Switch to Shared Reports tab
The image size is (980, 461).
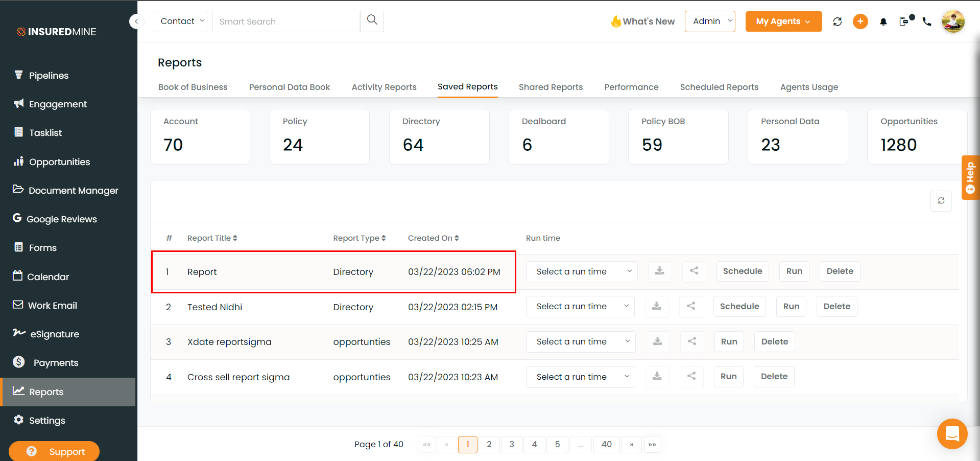(551, 87)
